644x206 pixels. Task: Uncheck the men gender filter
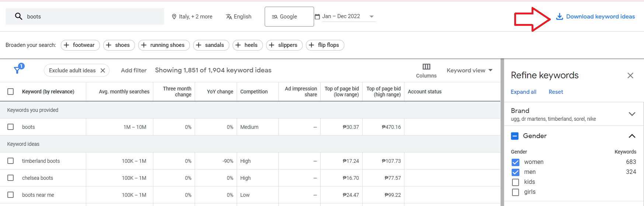point(515,172)
